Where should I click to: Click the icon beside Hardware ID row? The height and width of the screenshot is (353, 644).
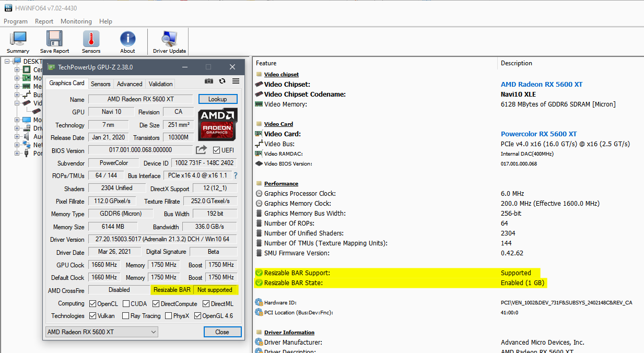pos(259,302)
